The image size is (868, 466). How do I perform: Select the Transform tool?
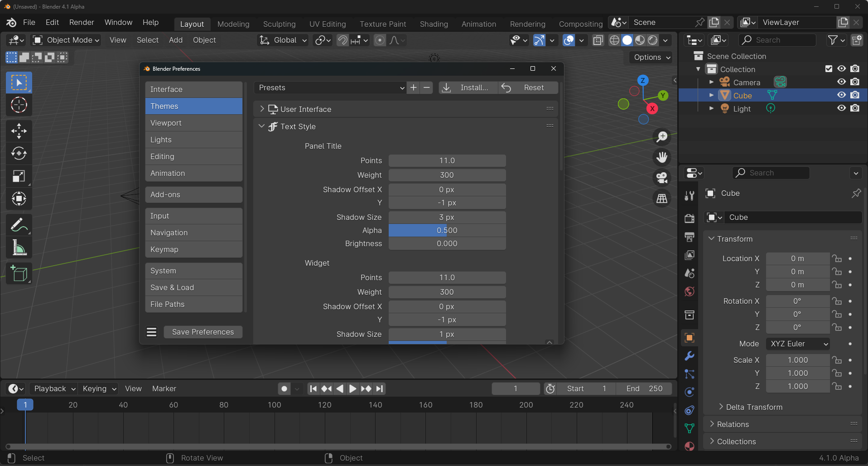tap(19, 199)
